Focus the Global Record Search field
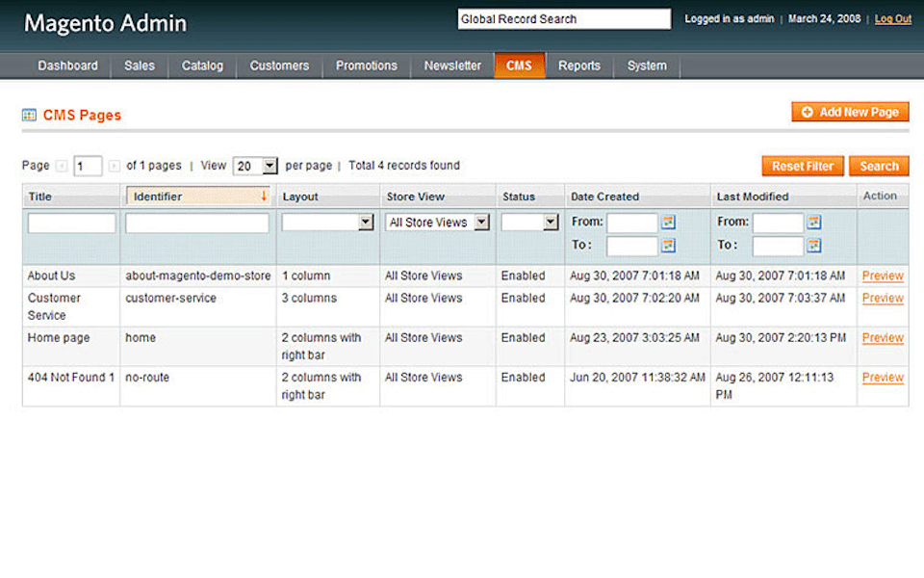 click(564, 19)
